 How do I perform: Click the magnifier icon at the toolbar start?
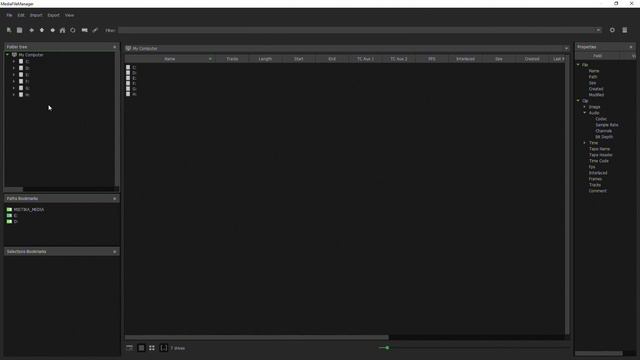point(9,30)
